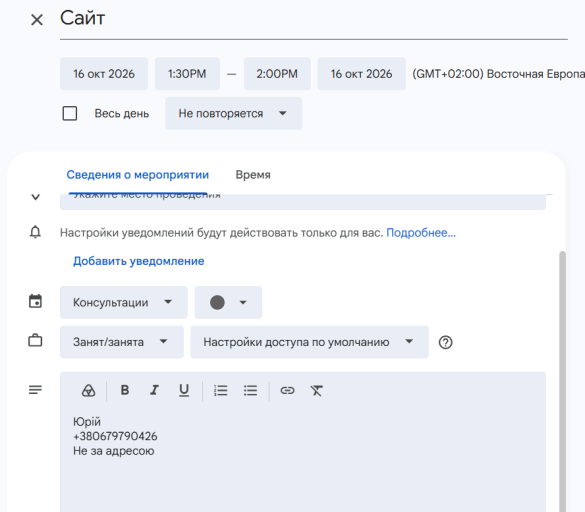Open help icon next to access settings
Image resolution: width=585 pixels, height=512 pixels.
[445, 342]
